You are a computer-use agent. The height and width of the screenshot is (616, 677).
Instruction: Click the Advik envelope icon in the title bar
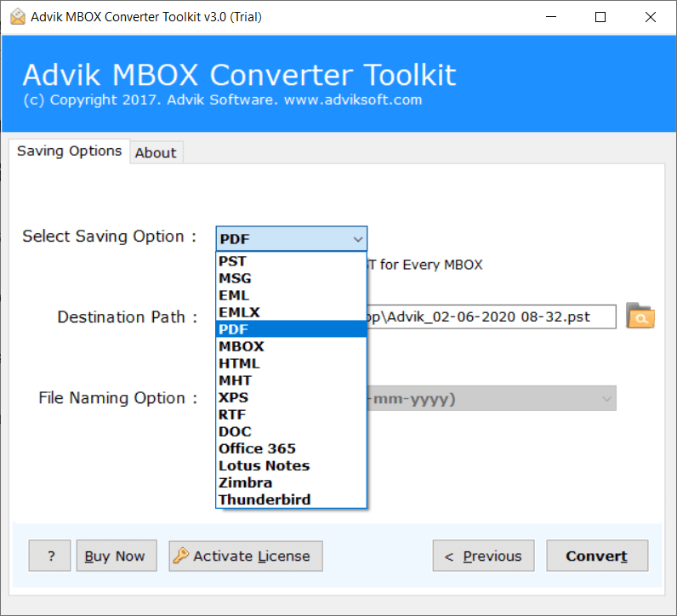[x=18, y=17]
